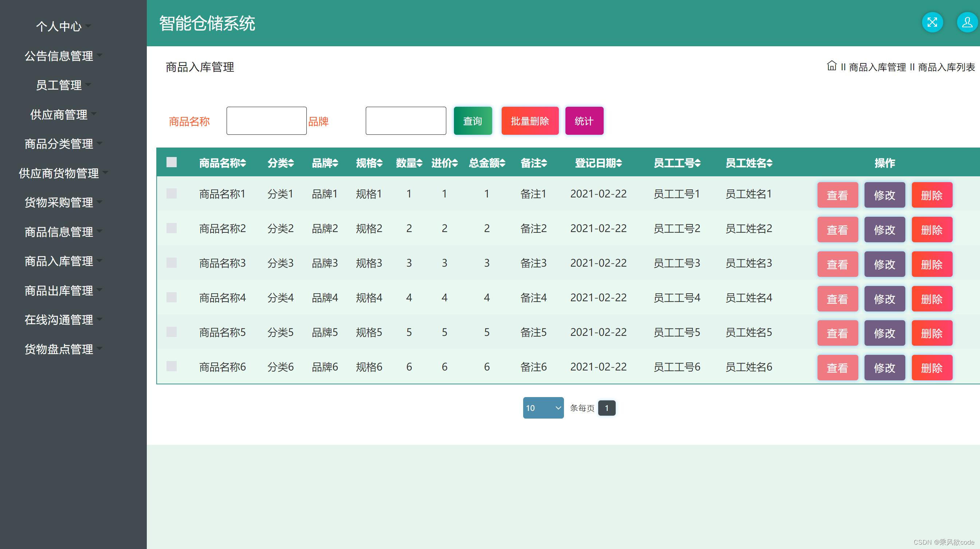The width and height of the screenshot is (980, 549).
Task: Click the fullscreen expand icon in header
Action: (x=932, y=23)
